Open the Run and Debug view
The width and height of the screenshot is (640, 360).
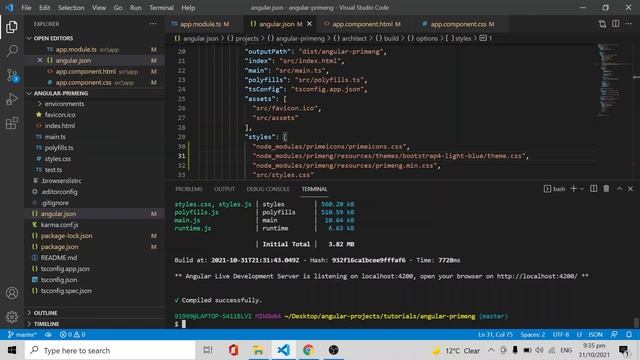pos(12,99)
